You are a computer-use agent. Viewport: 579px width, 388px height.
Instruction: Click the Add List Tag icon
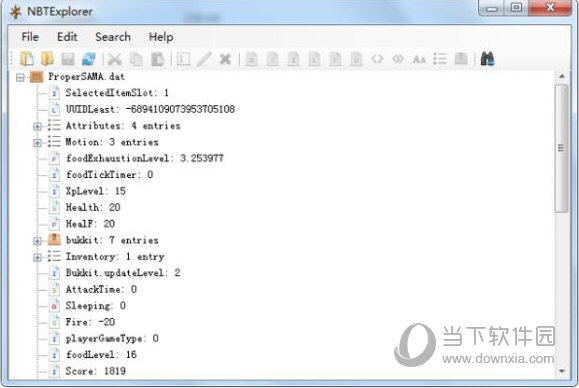coord(440,59)
